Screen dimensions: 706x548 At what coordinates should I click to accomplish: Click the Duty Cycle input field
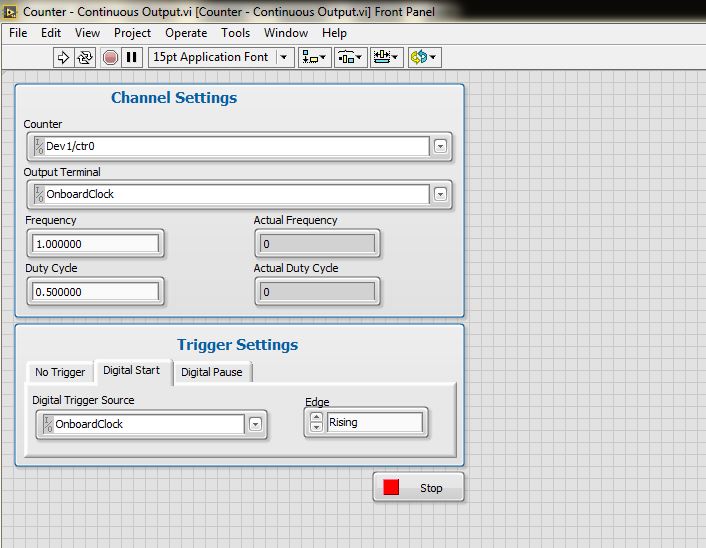pyautogui.click(x=95, y=292)
